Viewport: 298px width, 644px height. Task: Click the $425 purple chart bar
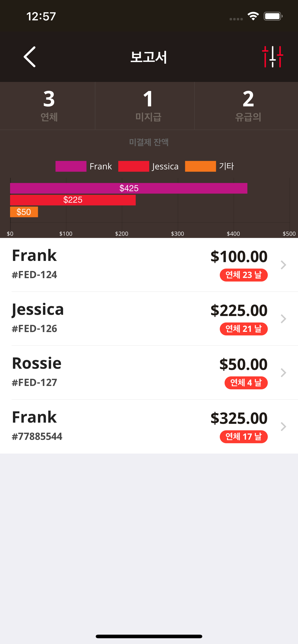(x=128, y=188)
